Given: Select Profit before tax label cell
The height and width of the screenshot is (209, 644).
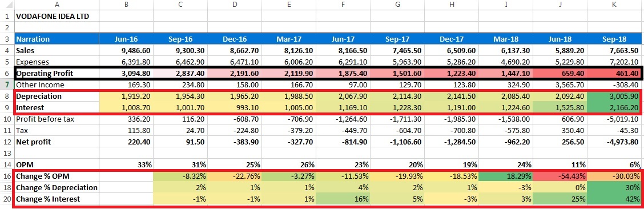Looking at the screenshot, I should click(x=57, y=119).
